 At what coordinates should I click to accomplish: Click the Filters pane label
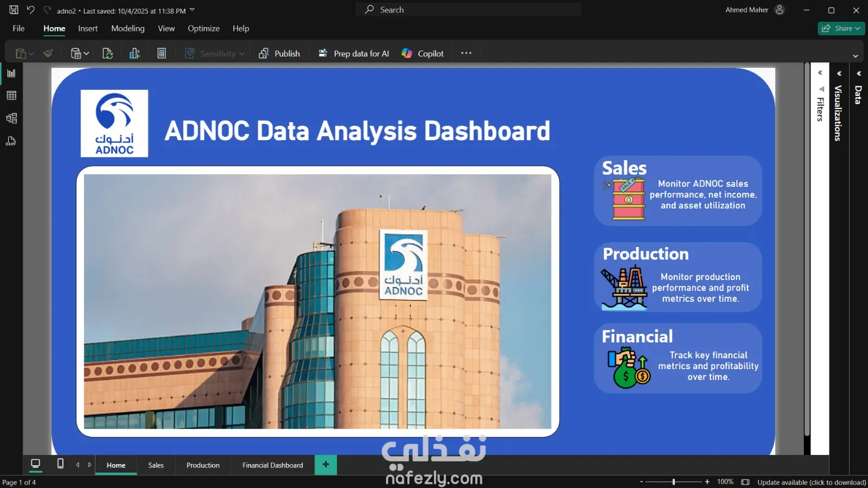point(820,109)
